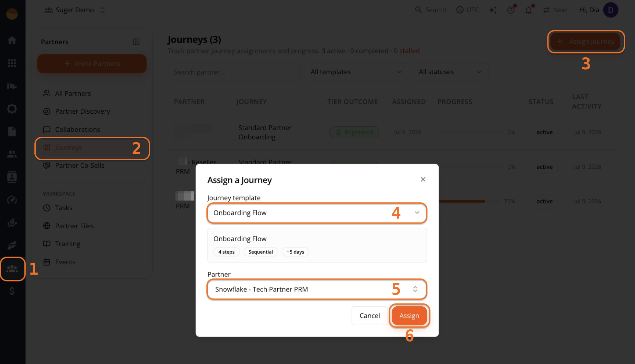Close the Assign a Journey dialog
This screenshot has height=364, width=635.
click(423, 179)
